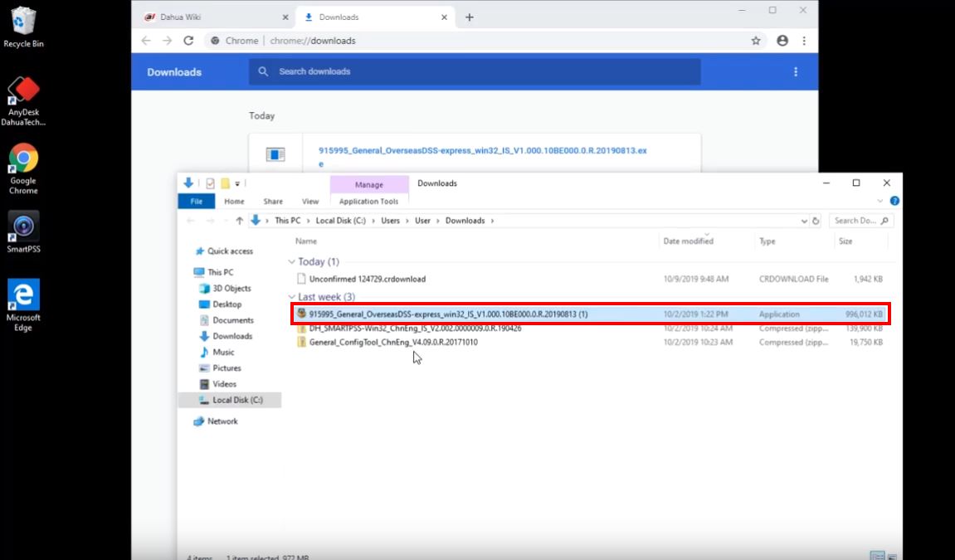Open the address bar history dropdown

pyautogui.click(x=804, y=221)
